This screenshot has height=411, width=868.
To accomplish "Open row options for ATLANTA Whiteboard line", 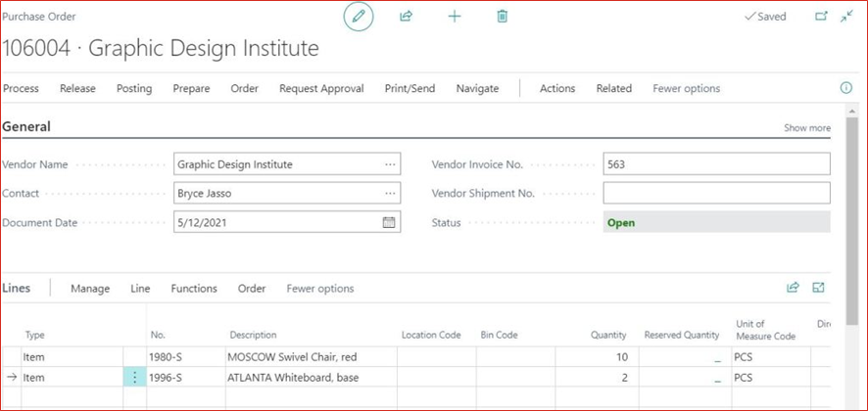I will click(x=135, y=378).
